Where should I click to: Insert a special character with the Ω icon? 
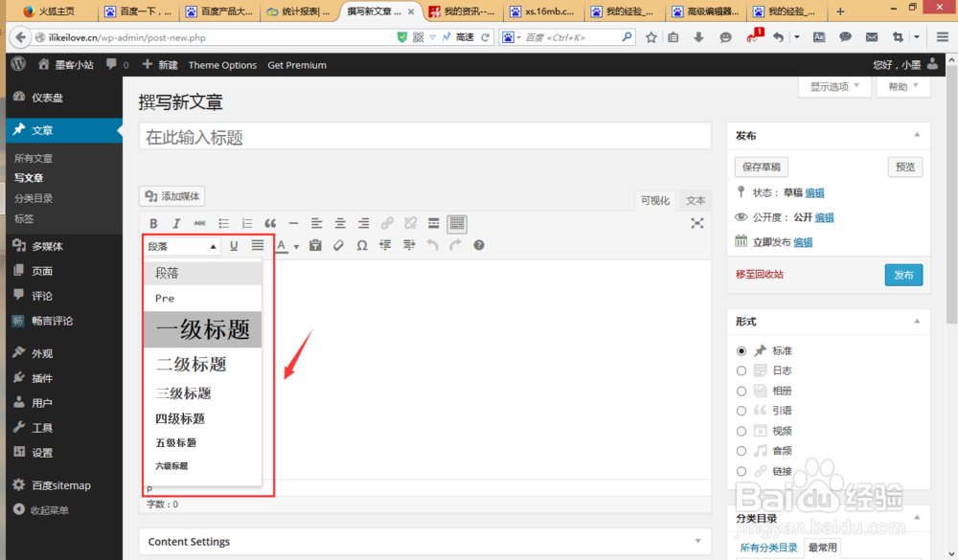coord(361,245)
